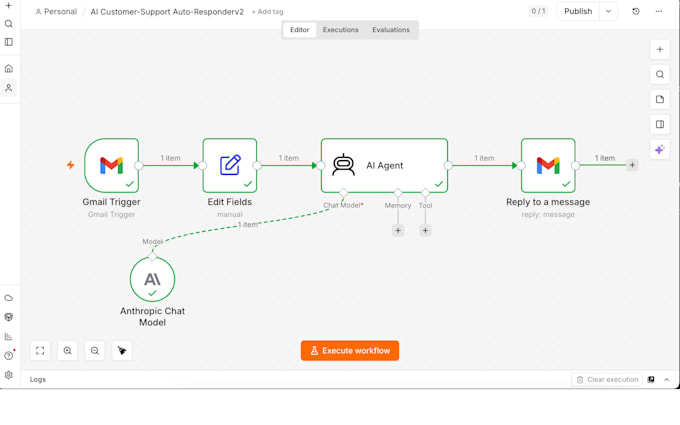This screenshot has height=425, width=680.
Task: Fit workflow to view
Action: 40,351
